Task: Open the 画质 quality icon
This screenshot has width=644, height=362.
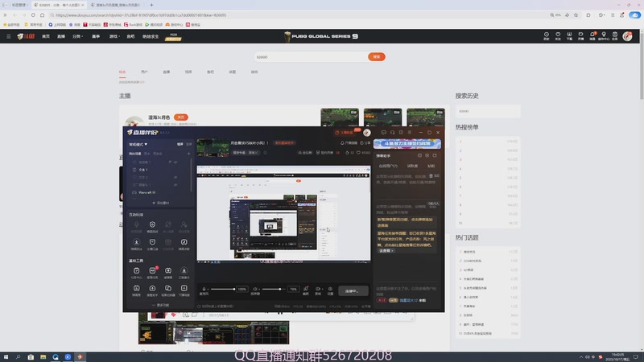Action: click(x=306, y=290)
